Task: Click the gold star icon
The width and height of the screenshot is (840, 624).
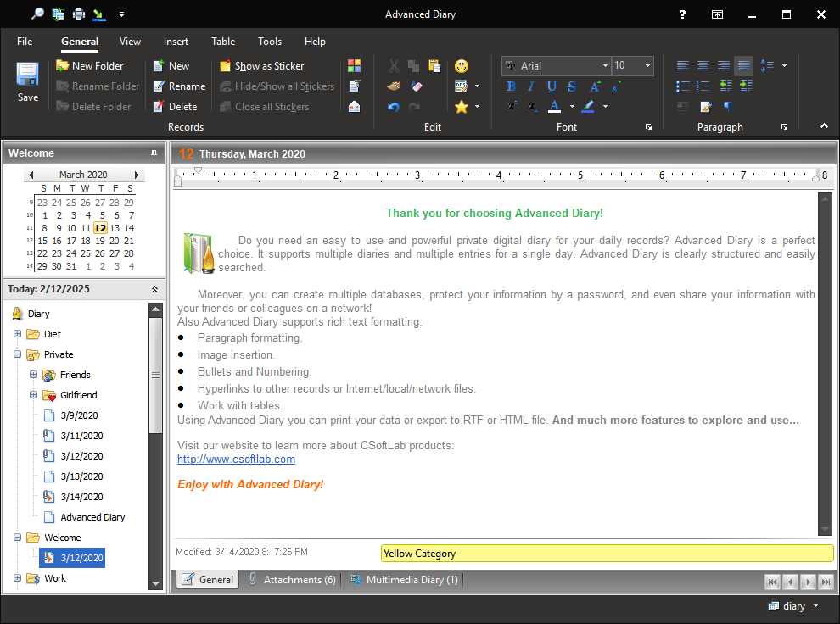Action: (462, 107)
